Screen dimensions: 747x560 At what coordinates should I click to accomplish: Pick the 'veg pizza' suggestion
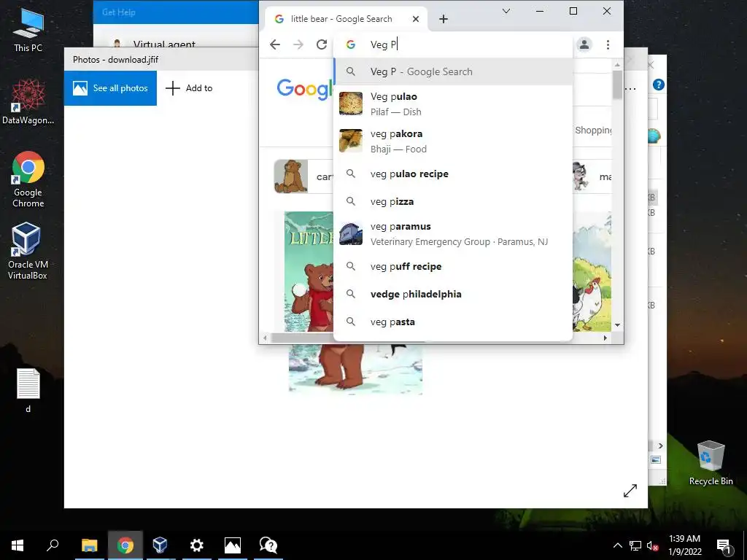tap(453, 201)
